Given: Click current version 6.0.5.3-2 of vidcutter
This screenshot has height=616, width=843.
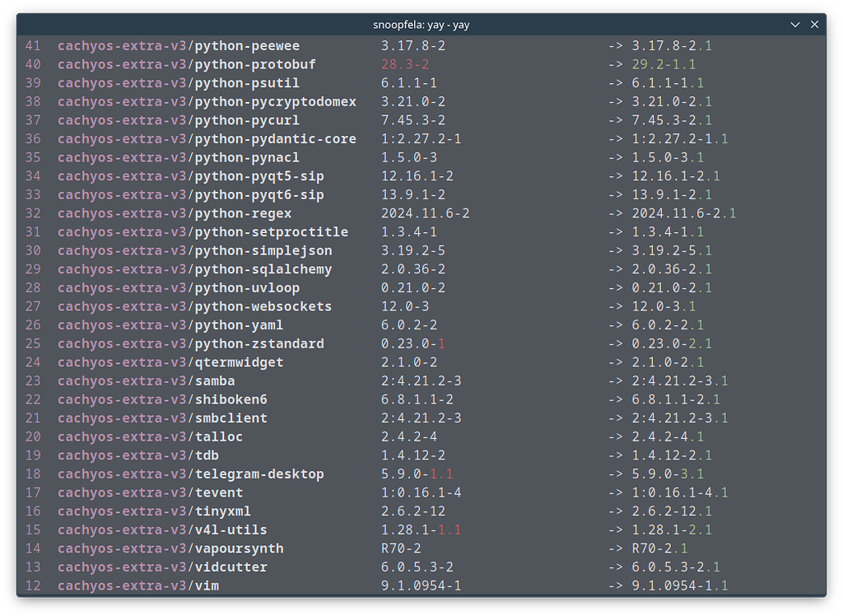Looking at the screenshot, I should pos(417,567).
